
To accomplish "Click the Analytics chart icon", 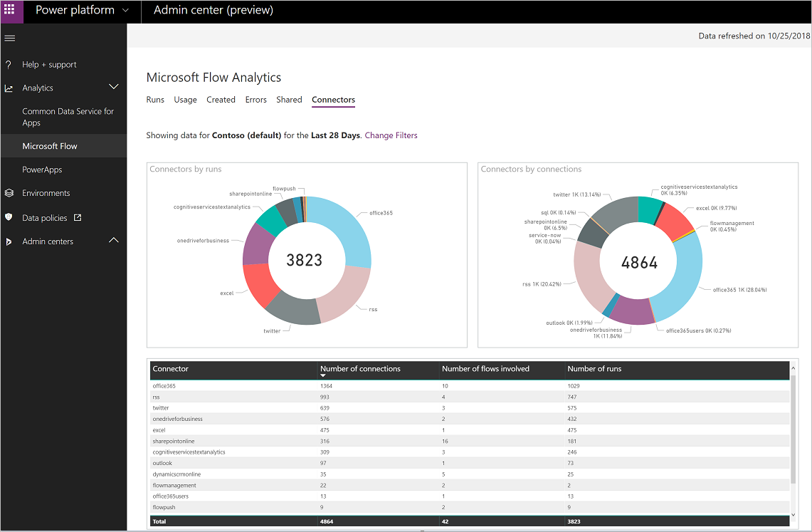I will click(x=9, y=88).
